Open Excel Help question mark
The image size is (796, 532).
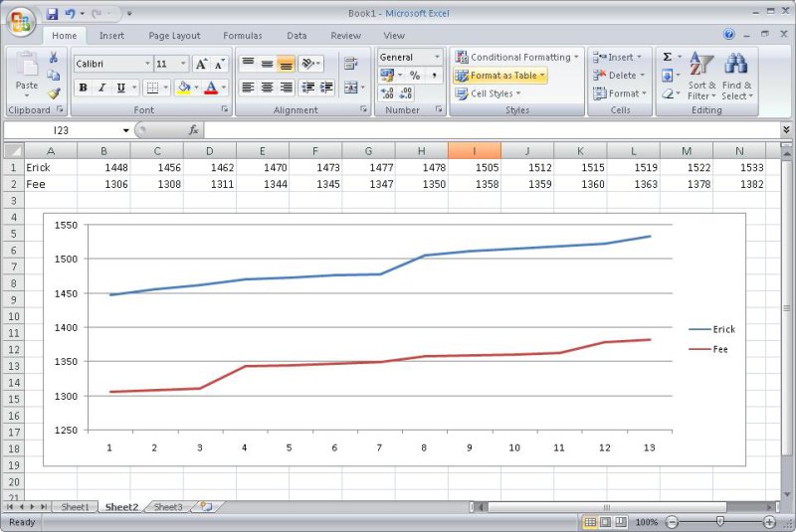[729, 34]
